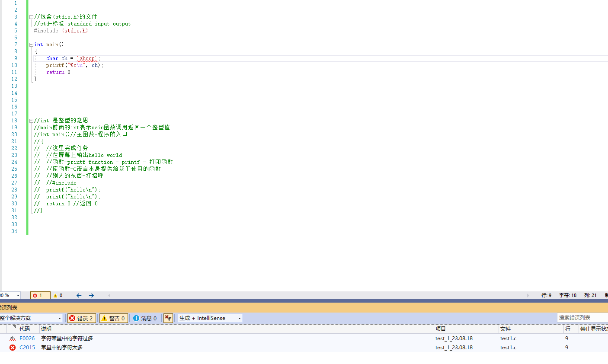This screenshot has height=364, width=608.
Task: Select the description 字符常量中的字符过多
Action: pyautogui.click(x=67, y=338)
